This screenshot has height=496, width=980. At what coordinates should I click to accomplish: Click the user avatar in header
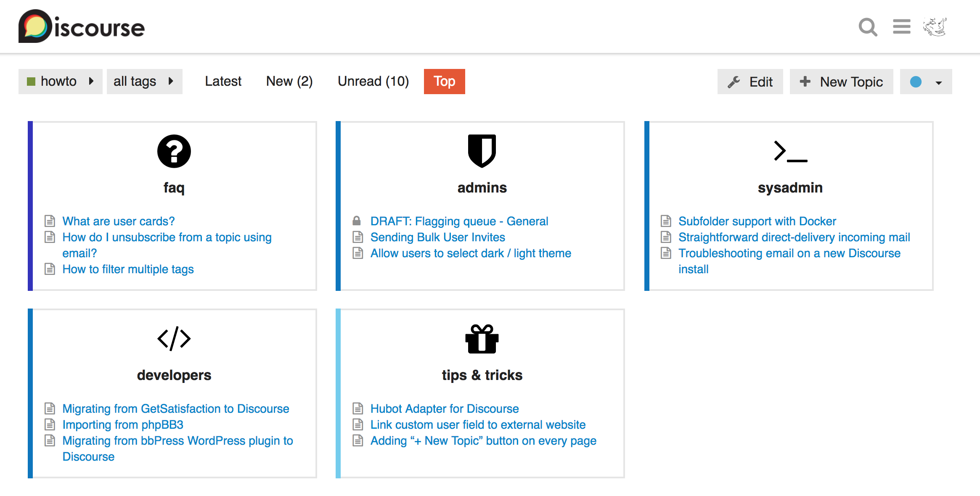pyautogui.click(x=935, y=27)
